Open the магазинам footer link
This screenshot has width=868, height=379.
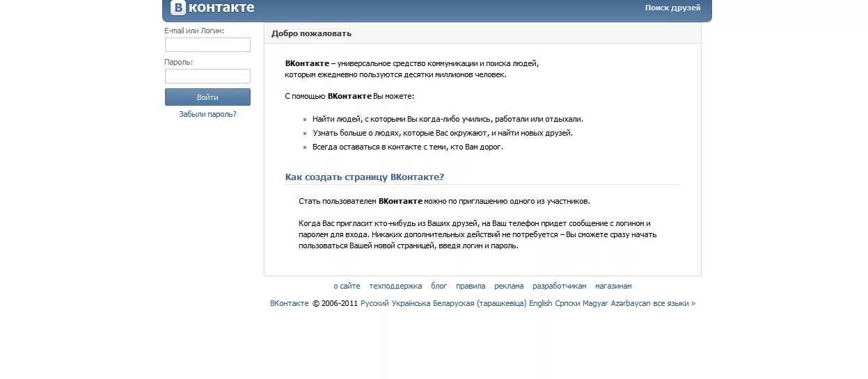tap(613, 286)
